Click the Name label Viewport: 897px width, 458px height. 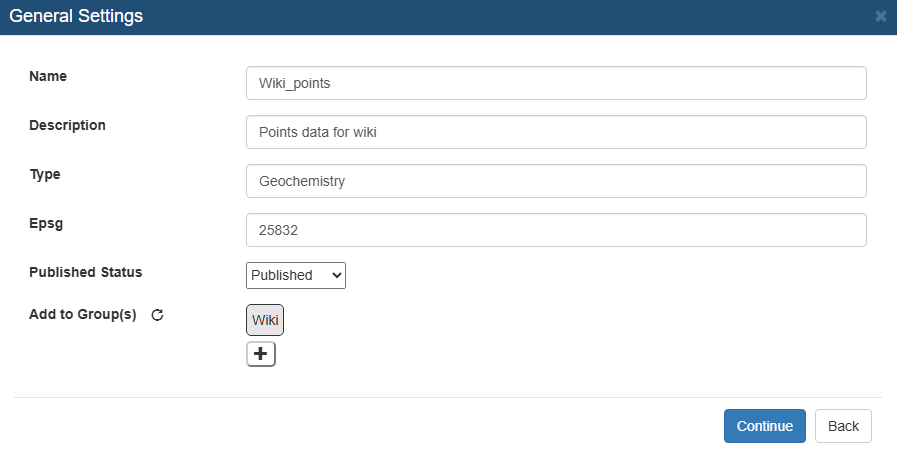[x=48, y=76]
